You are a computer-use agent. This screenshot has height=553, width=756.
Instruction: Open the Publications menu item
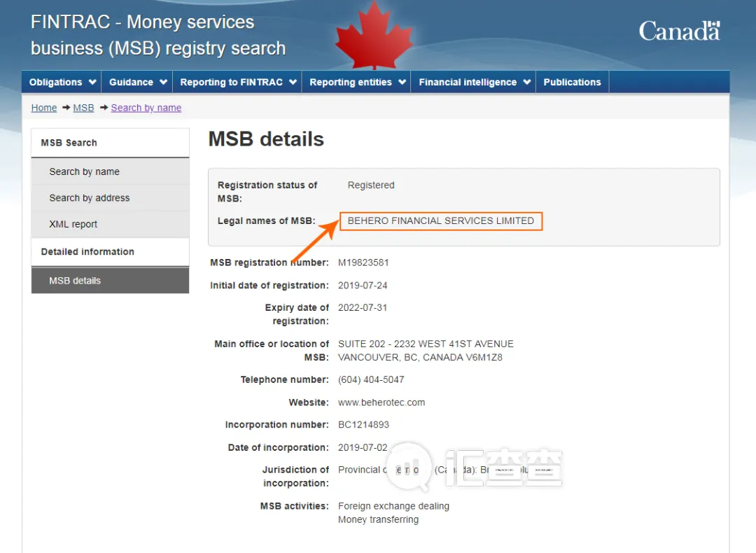573,82
